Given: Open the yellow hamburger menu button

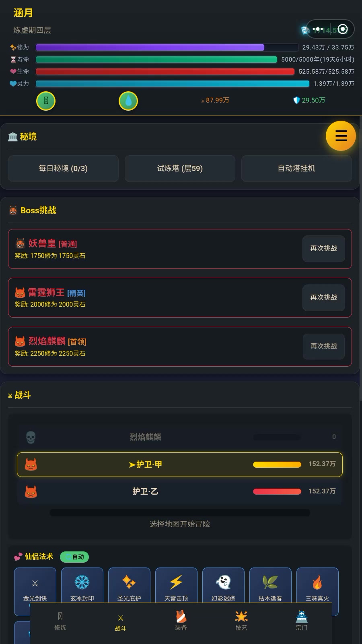Looking at the screenshot, I should (x=341, y=136).
